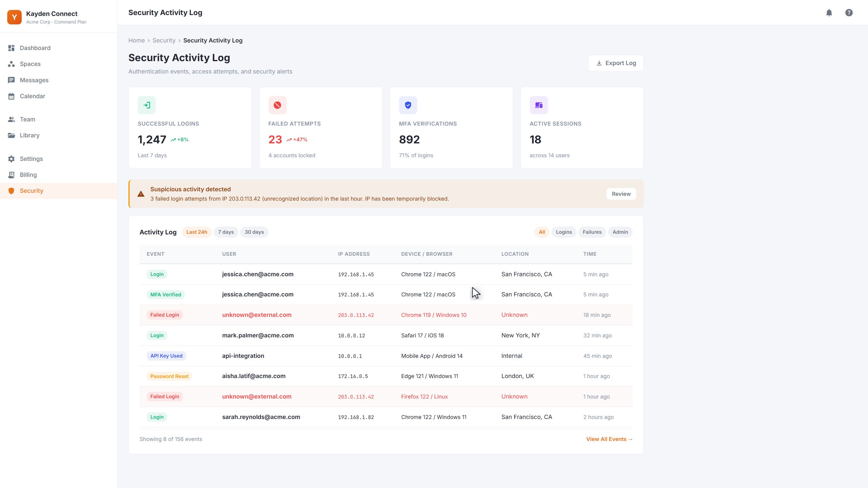Image resolution: width=868 pixels, height=488 pixels.
Task: Click the MFA Verified badge
Action: [165, 295]
